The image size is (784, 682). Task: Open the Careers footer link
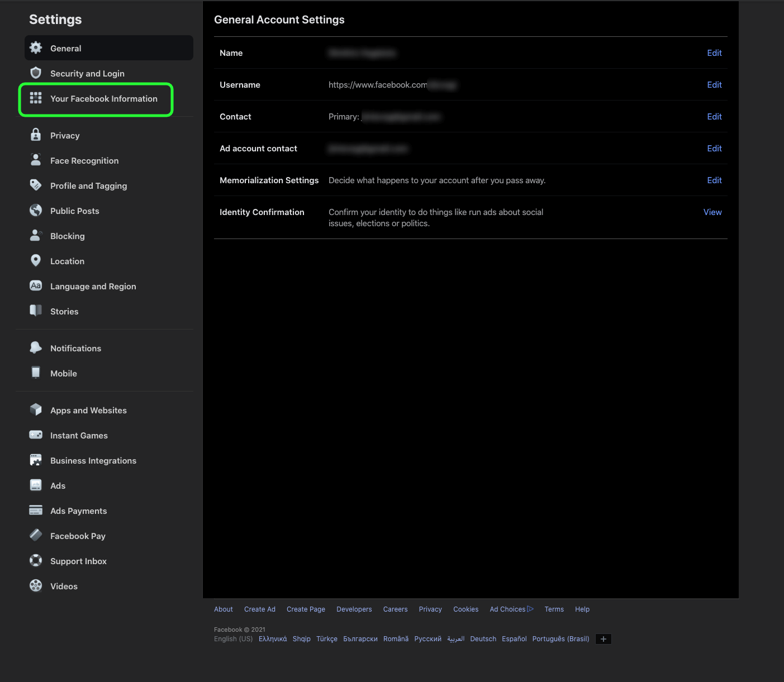point(396,609)
